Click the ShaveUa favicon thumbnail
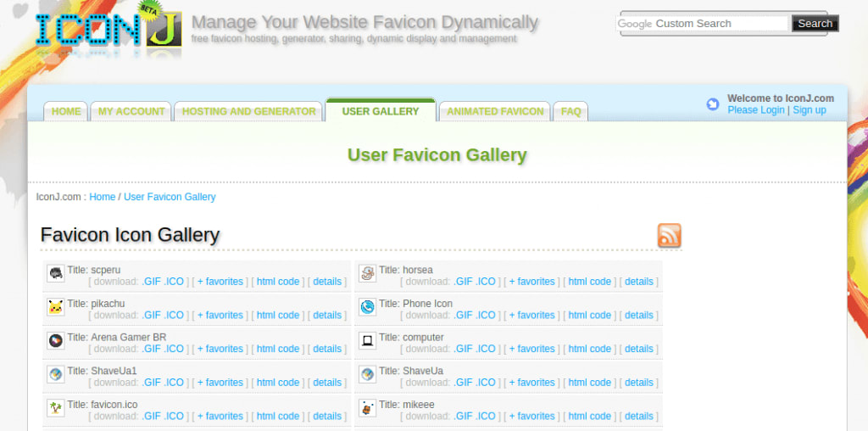Screen dimensions: 868x431 click(368, 374)
